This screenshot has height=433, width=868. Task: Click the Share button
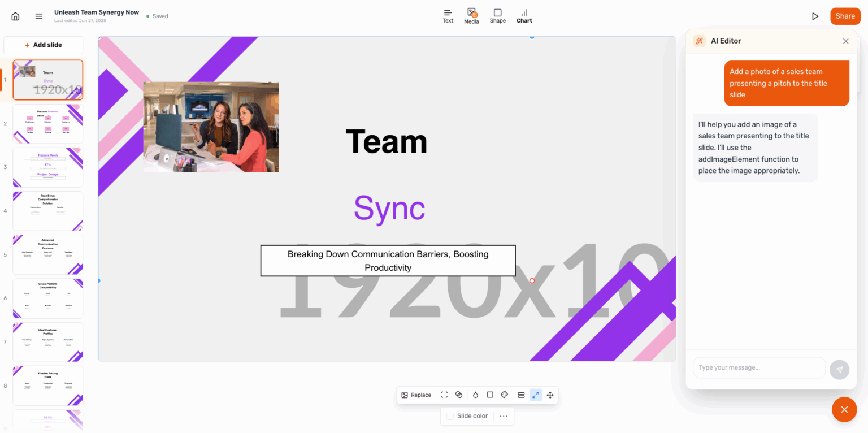pyautogui.click(x=845, y=16)
